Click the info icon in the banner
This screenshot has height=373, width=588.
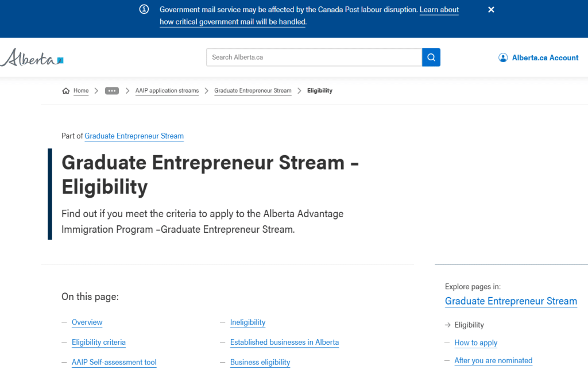pos(144,10)
